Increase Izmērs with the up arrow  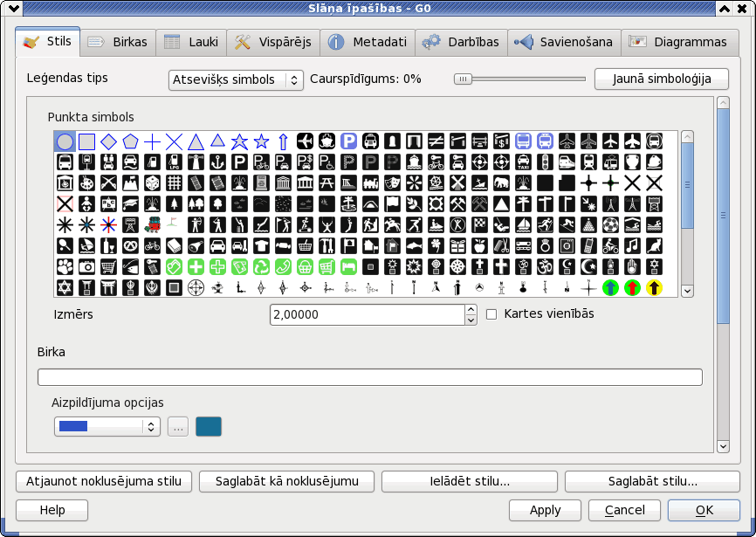(471, 309)
